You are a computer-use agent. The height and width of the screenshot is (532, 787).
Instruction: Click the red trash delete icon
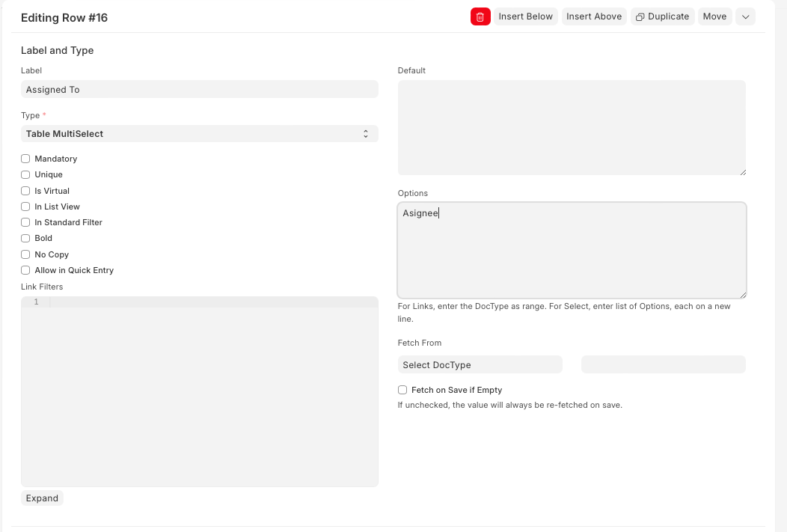[480, 16]
